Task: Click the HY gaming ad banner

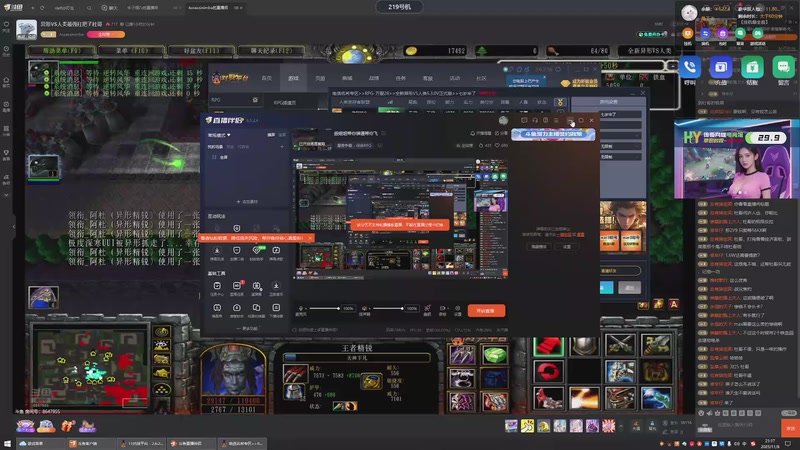Action: pos(734,159)
